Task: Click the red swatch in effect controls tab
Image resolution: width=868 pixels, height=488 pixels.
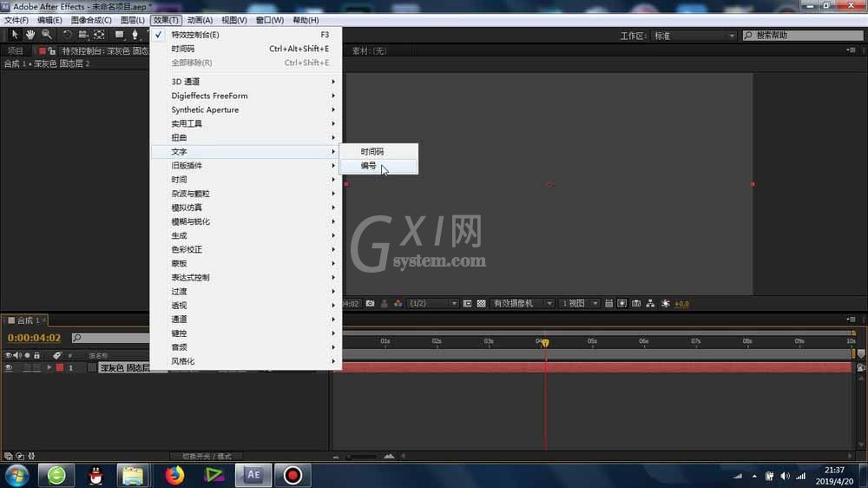Action: pyautogui.click(x=42, y=51)
